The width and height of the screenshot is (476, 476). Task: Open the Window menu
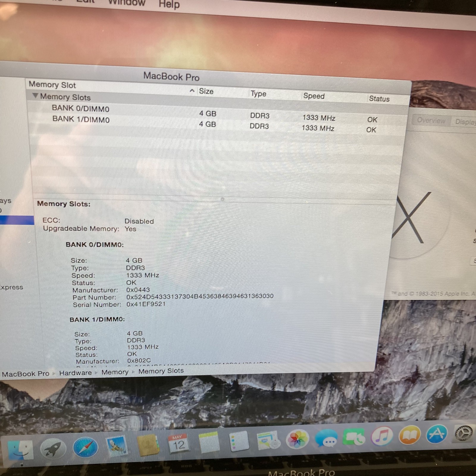tap(127, 3)
